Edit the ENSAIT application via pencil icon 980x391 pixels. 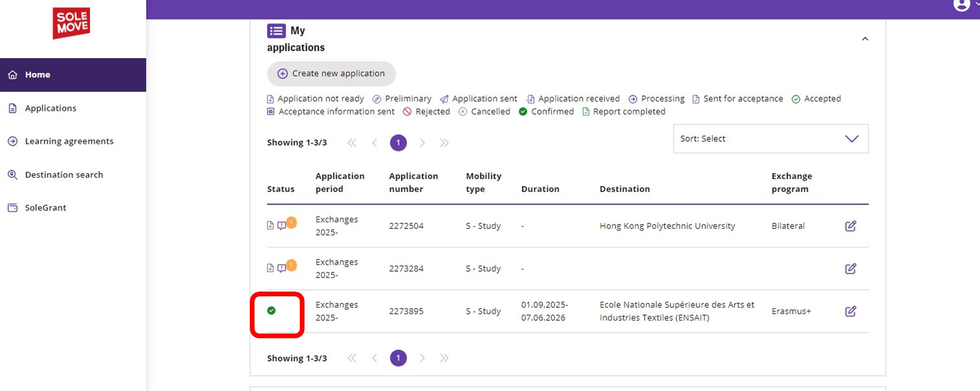(x=850, y=311)
